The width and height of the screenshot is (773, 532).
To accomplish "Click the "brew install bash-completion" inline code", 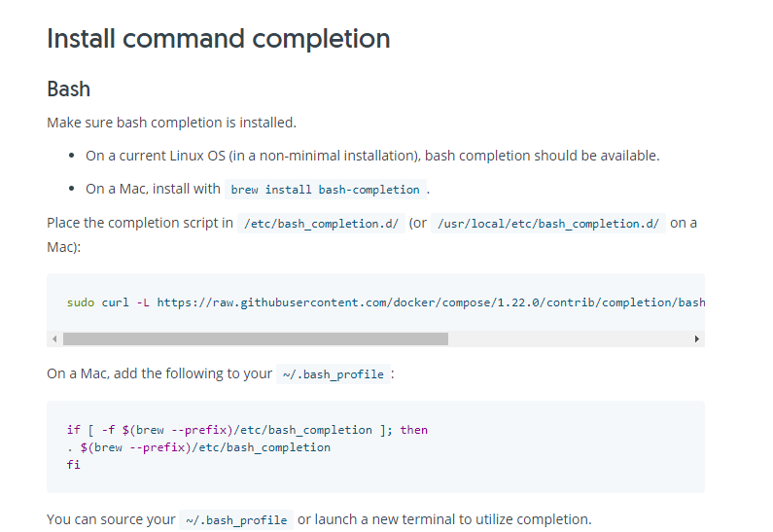I will pyautogui.click(x=325, y=190).
